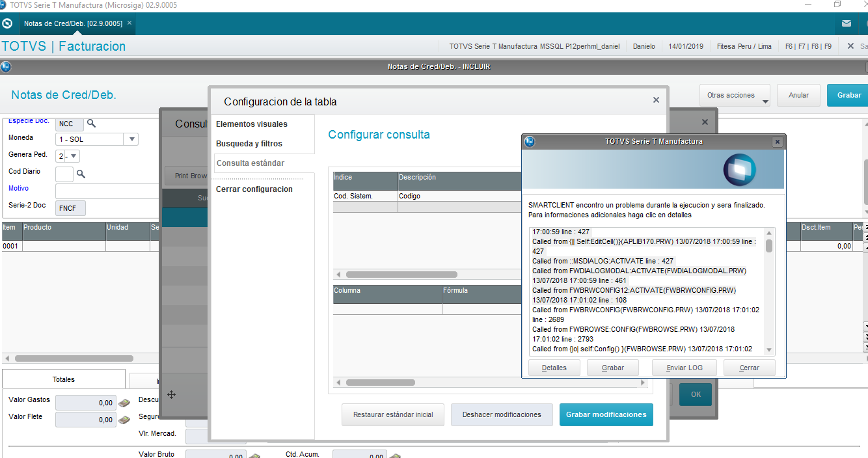Screen dimensions: 868x458
Task: Click the Valor Flete field
Action: 86,420
